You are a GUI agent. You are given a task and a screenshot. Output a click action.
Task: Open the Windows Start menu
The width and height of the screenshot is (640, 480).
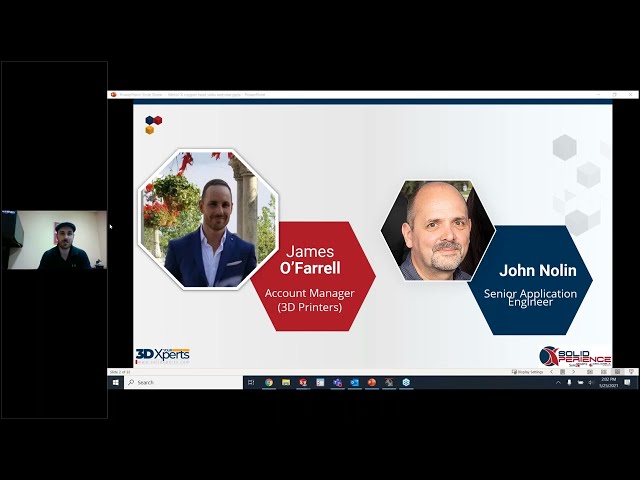(116, 382)
